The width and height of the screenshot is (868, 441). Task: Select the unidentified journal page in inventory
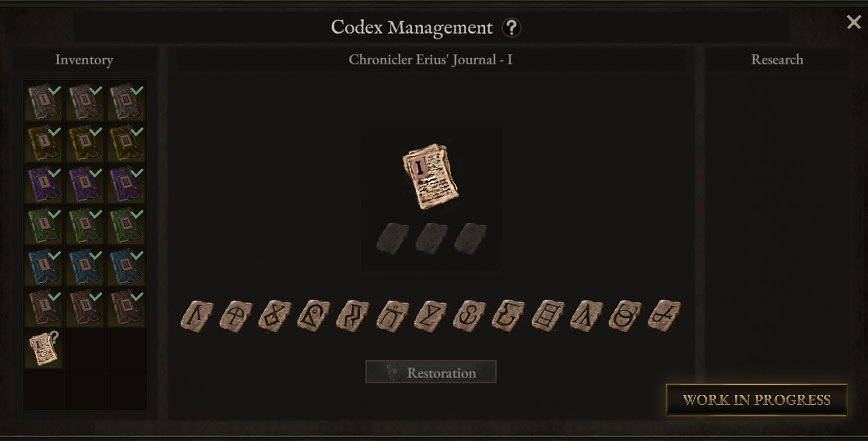(x=44, y=349)
